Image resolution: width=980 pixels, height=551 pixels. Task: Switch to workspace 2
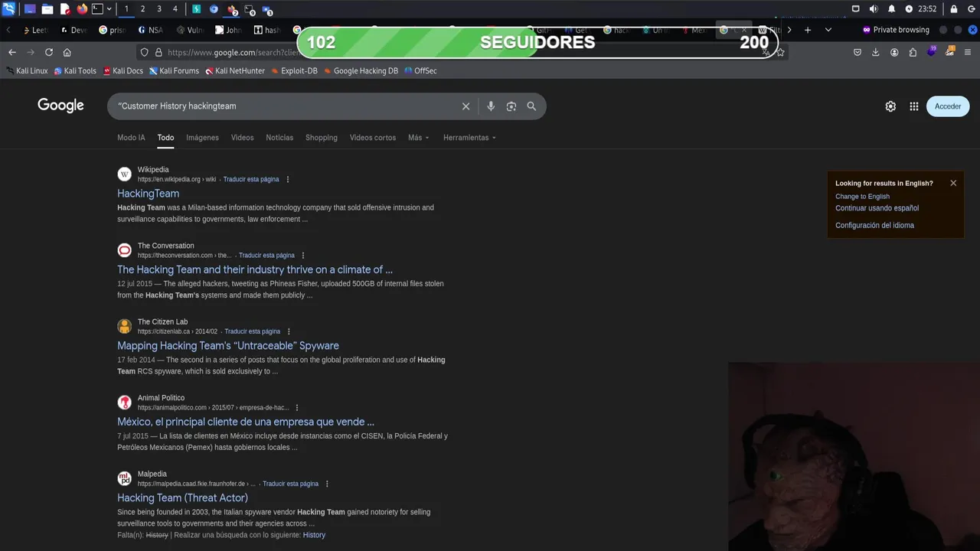(x=142, y=9)
